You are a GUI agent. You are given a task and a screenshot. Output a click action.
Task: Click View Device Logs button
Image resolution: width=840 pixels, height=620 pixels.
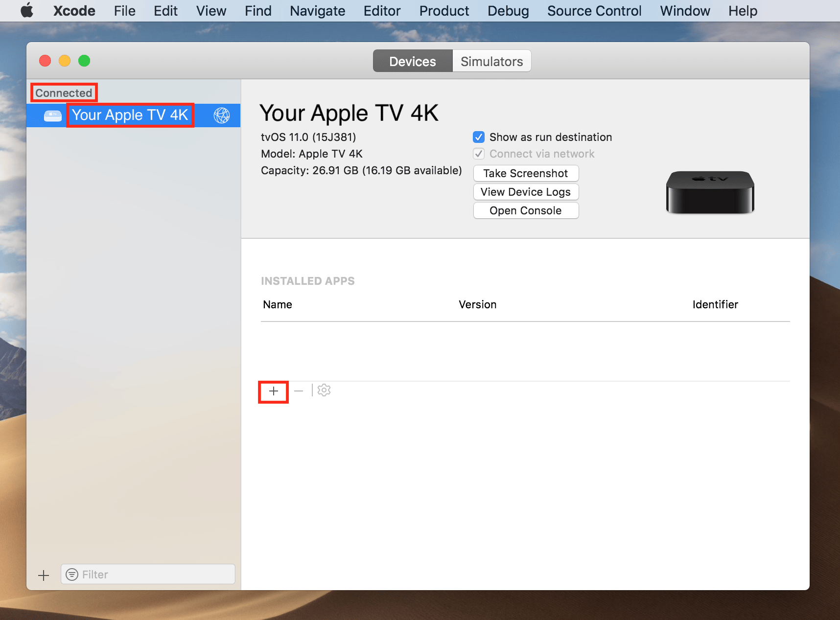pyautogui.click(x=526, y=192)
